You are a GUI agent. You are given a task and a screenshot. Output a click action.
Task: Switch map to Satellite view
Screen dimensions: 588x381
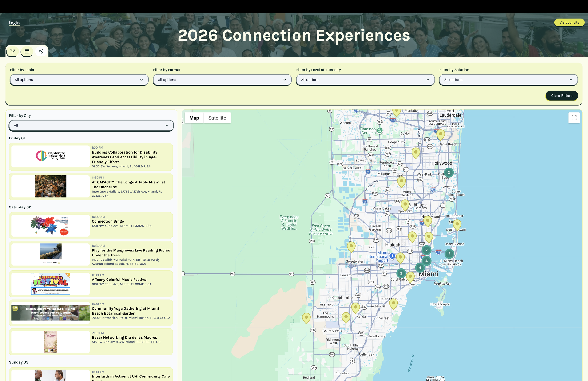(217, 118)
